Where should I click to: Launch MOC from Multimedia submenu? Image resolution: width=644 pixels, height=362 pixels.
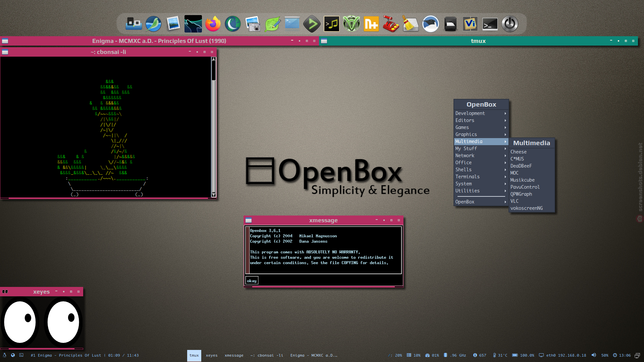pyautogui.click(x=532, y=173)
